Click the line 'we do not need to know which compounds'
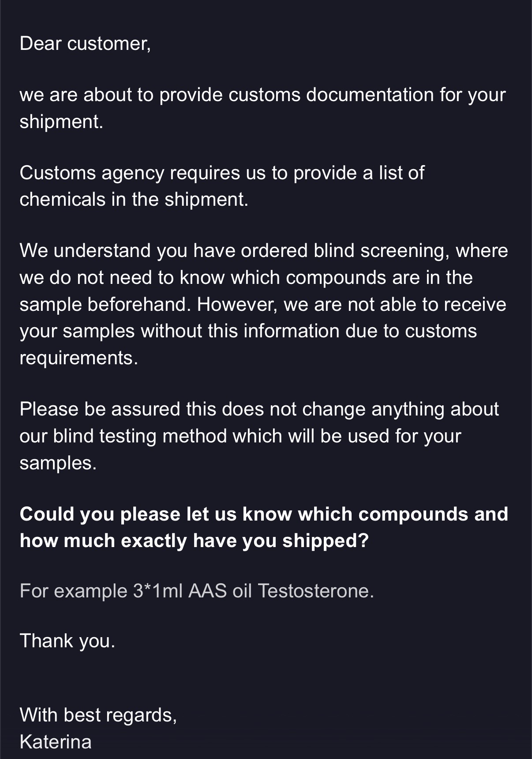Image resolution: width=532 pixels, height=759 pixels. (x=246, y=277)
